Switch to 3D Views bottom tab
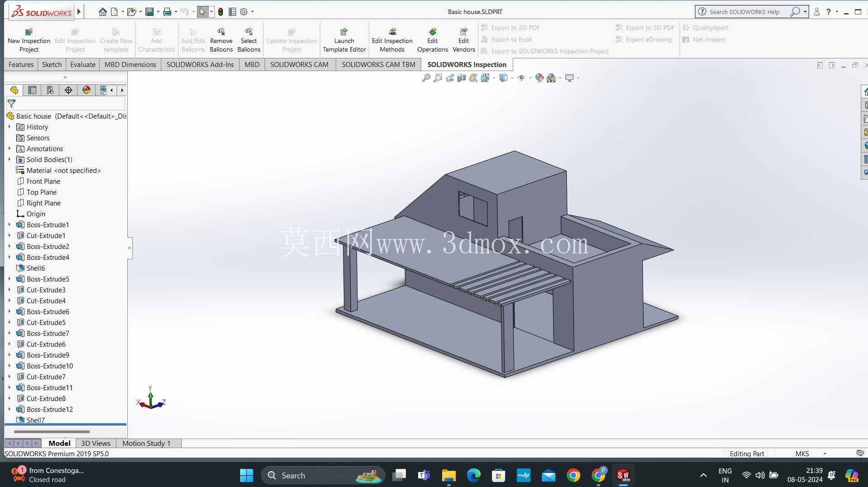Viewport: 868px width, 487px height. coord(96,443)
